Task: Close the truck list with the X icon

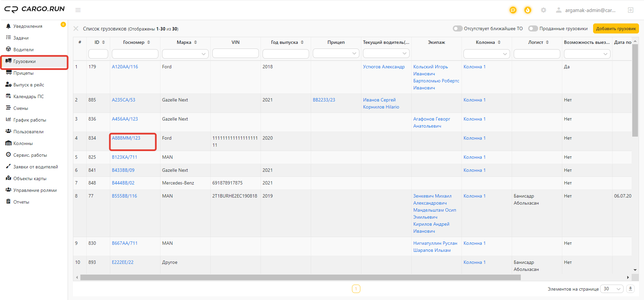Action: tap(76, 28)
